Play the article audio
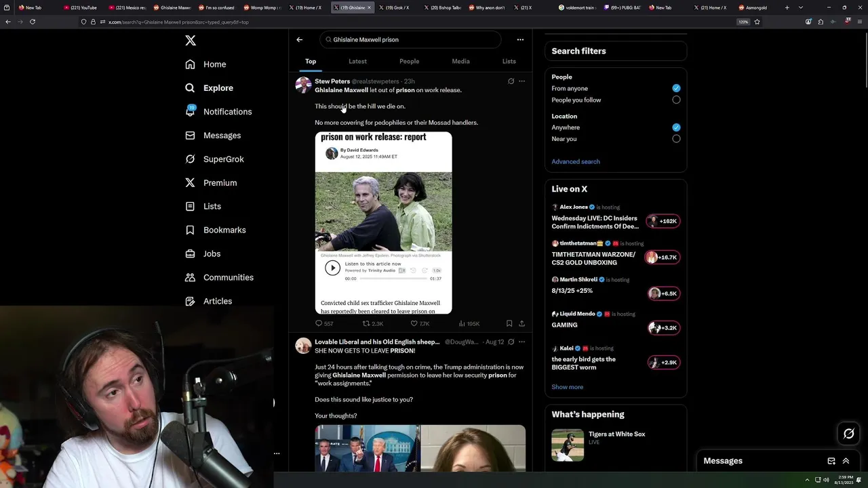 click(332, 268)
